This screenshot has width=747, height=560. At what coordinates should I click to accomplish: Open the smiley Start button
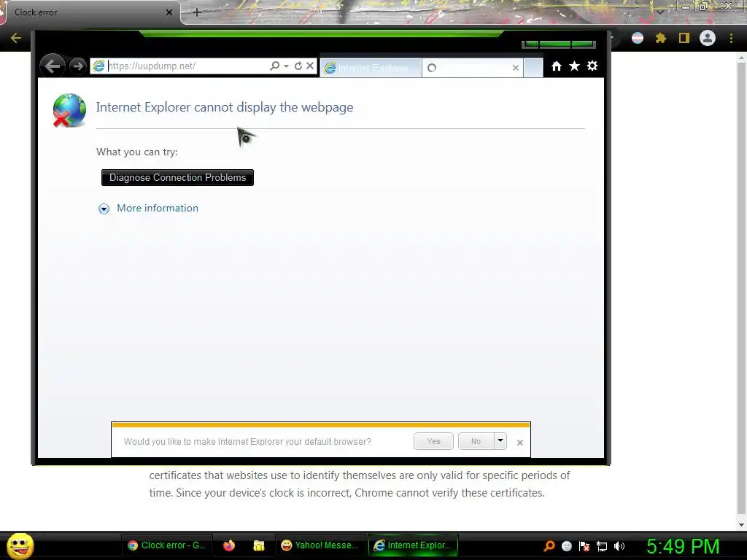(x=20, y=545)
